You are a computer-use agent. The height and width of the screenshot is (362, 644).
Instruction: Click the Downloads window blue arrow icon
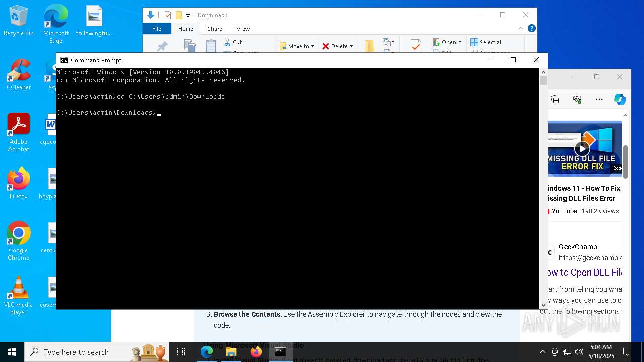pos(150,15)
